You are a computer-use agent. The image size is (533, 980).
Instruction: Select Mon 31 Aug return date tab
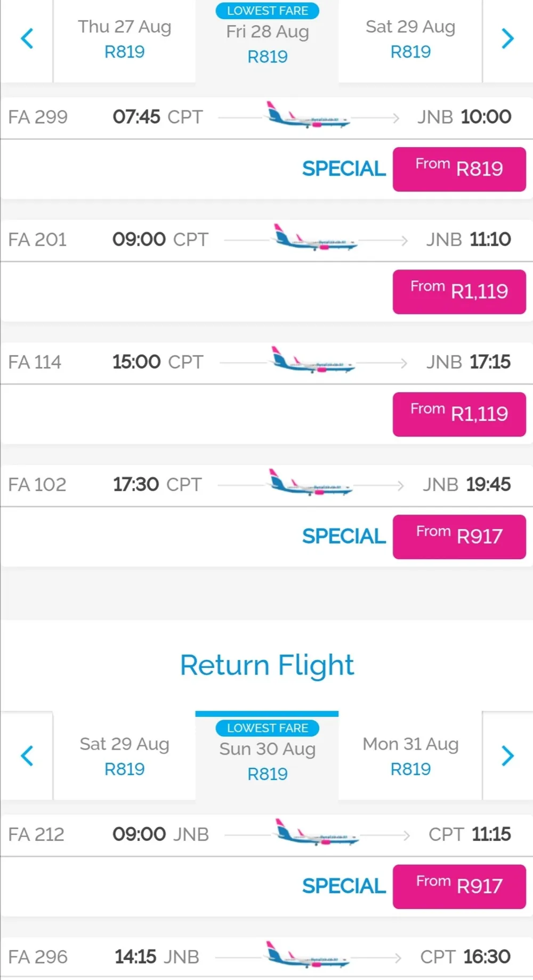(x=410, y=756)
